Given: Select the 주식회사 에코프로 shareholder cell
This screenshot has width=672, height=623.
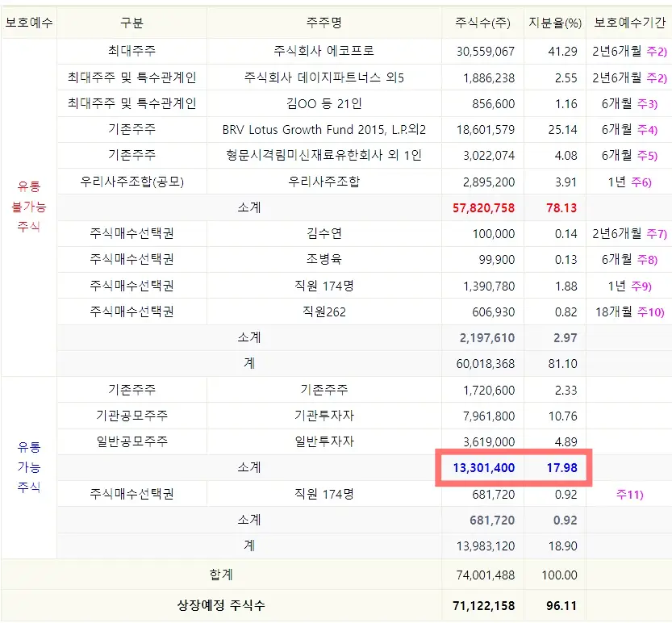Looking at the screenshot, I should (323, 50).
